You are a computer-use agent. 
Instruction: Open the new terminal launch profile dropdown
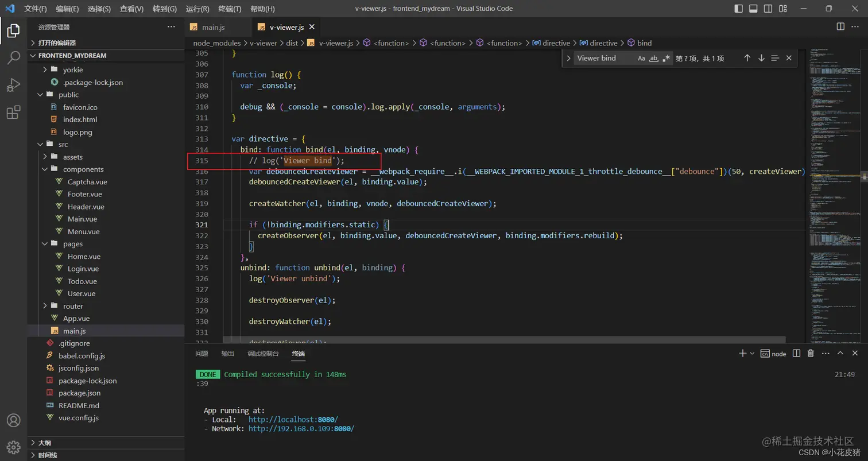(x=752, y=354)
